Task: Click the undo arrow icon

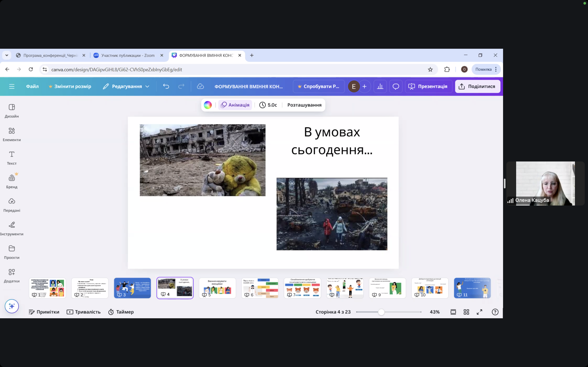Action: point(166,86)
